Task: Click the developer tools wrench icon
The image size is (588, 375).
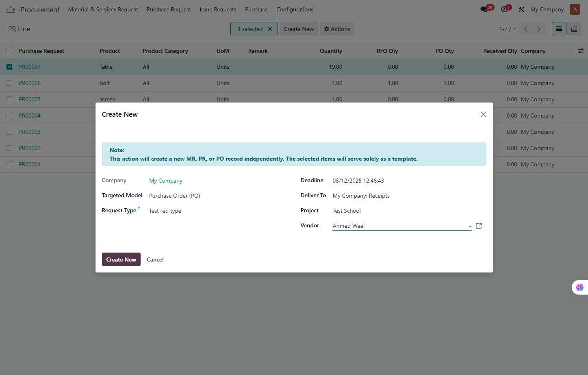Action: [521, 9]
